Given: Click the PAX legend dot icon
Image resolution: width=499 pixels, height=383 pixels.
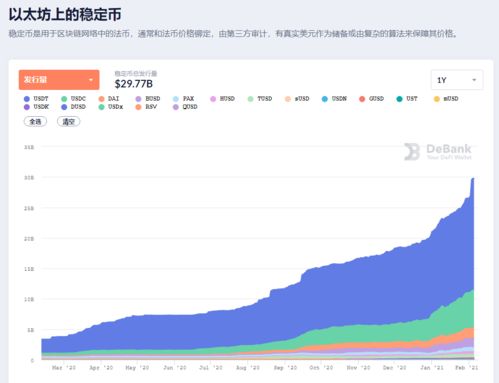Looking at the screenshot, I should pyautogui.click(x=176, y=99).
